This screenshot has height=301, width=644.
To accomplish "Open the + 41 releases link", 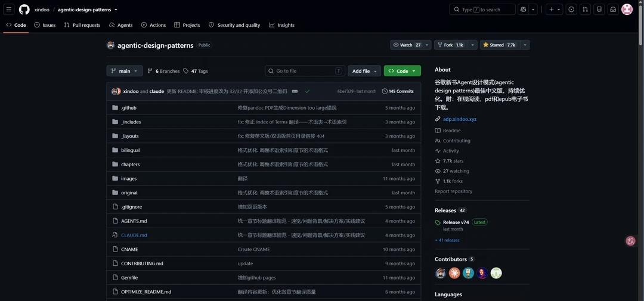I will pyautogui.click(x=447, y=240).
